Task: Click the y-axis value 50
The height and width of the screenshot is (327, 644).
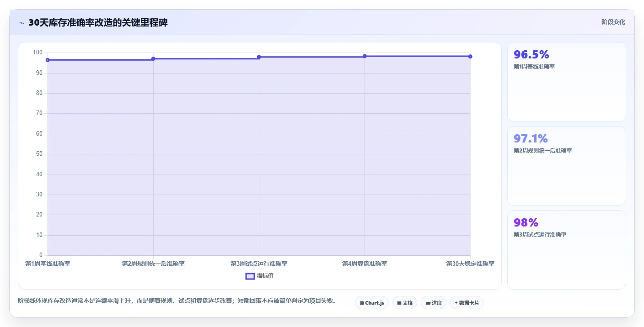Action: (39, 154)
